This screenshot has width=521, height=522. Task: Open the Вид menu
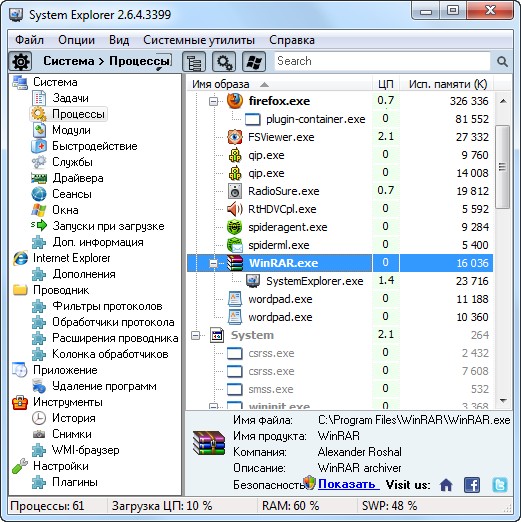click(x=119, y=40)
